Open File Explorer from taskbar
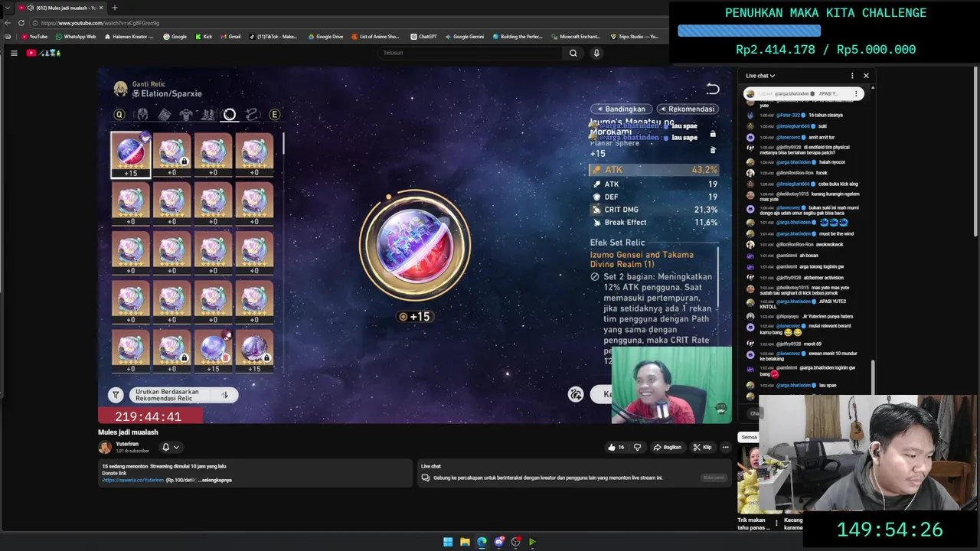 coord(465,542)
